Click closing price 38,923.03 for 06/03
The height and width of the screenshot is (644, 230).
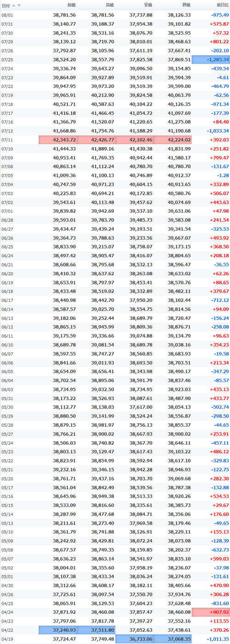pyautogui.click(x=179, y=390)
